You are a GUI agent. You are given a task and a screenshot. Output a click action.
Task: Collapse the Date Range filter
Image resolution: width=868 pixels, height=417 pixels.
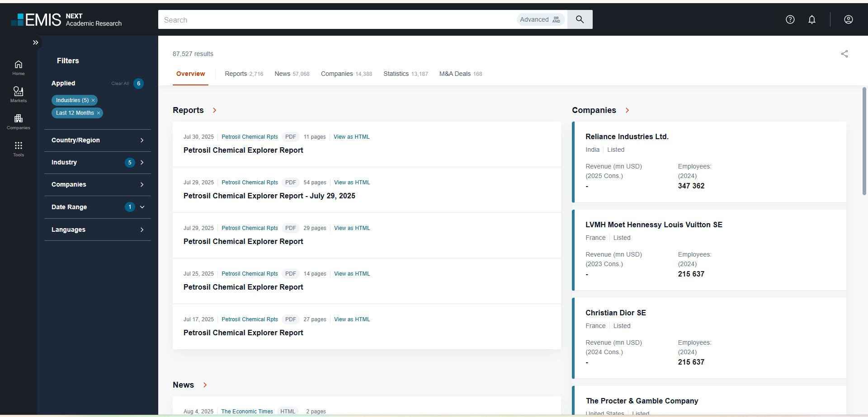[142, 207]
